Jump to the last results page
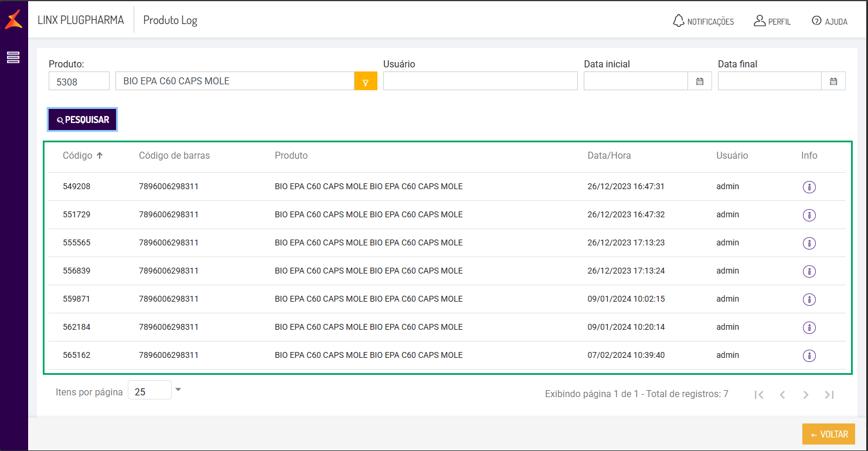868x451 pixels. click(829, 395)
